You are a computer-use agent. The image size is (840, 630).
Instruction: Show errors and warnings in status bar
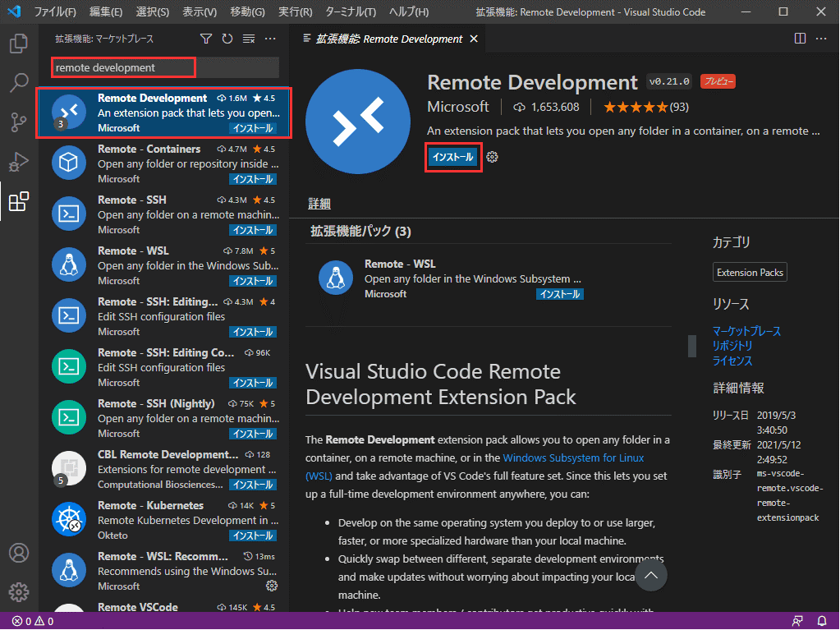(33, 622)
